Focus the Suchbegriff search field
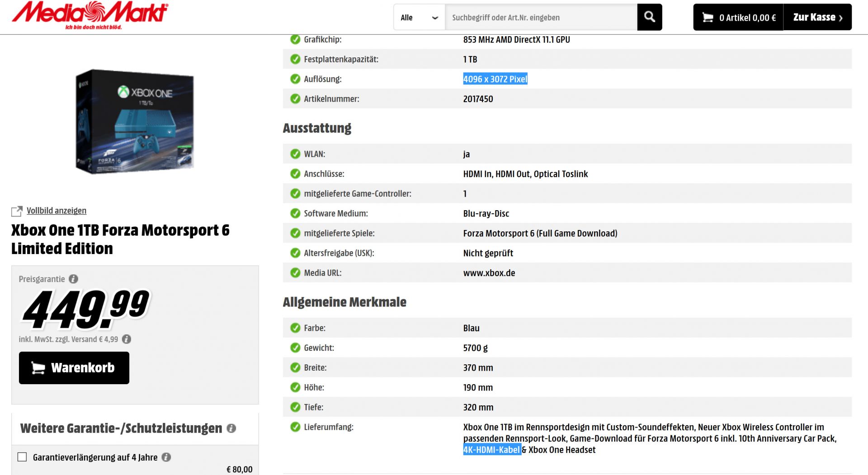The width and height of the screenshot is (868, 475). 541,18
